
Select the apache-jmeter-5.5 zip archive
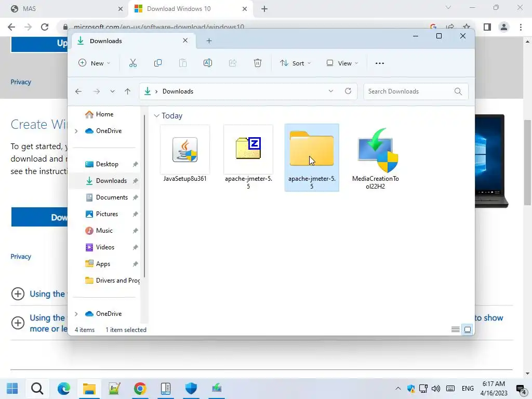pyautogui.click(x=248, y=157)
